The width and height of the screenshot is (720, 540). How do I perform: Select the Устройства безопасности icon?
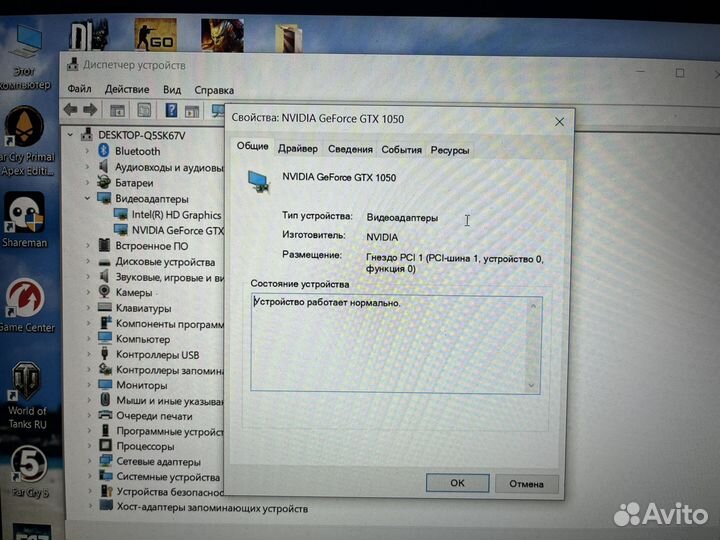(x=107, y=491)
